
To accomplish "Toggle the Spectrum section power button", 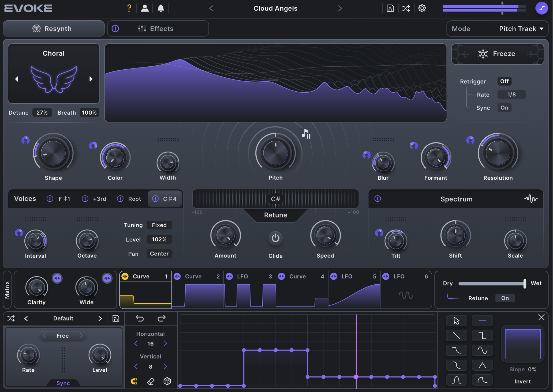I will [x=378, y=199].
